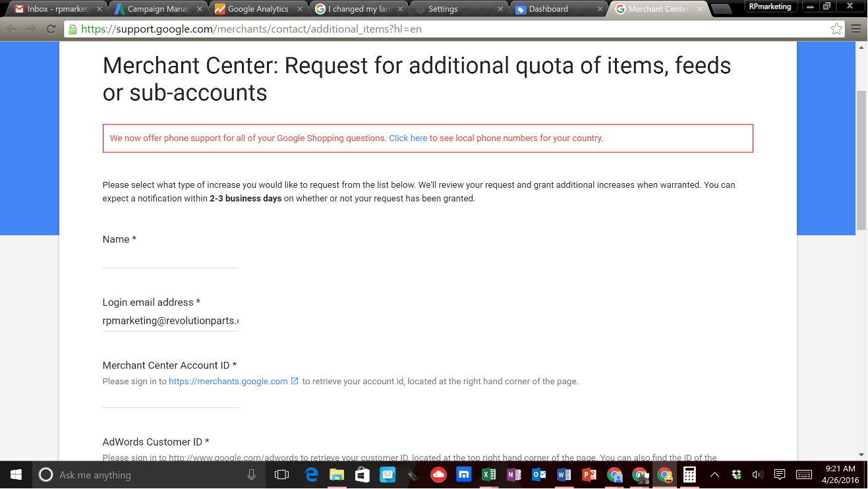Viewport: 868px width, 489px height.
Task: Open OneNote from the taskbar
Action: [513, 475]
